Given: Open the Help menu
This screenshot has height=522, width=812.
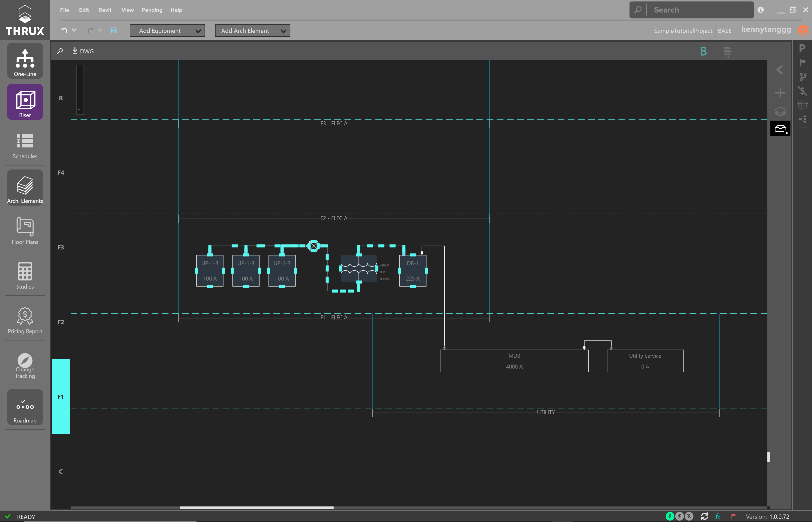Looking at the screenshot, I should (x=176, y=10).
